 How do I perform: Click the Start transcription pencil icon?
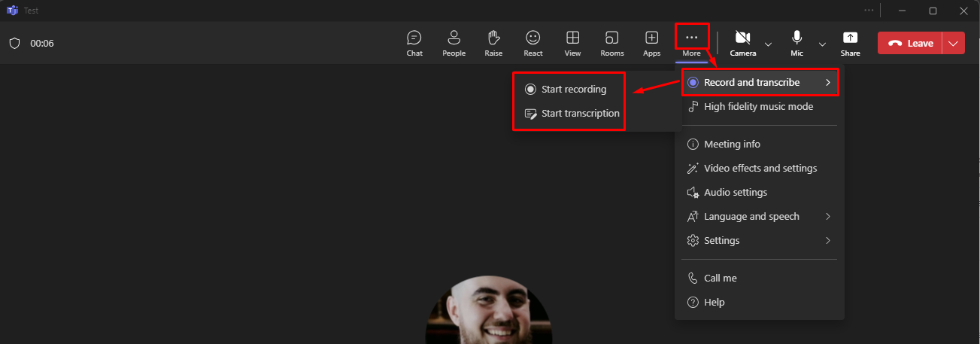click(x=531, y=113)
